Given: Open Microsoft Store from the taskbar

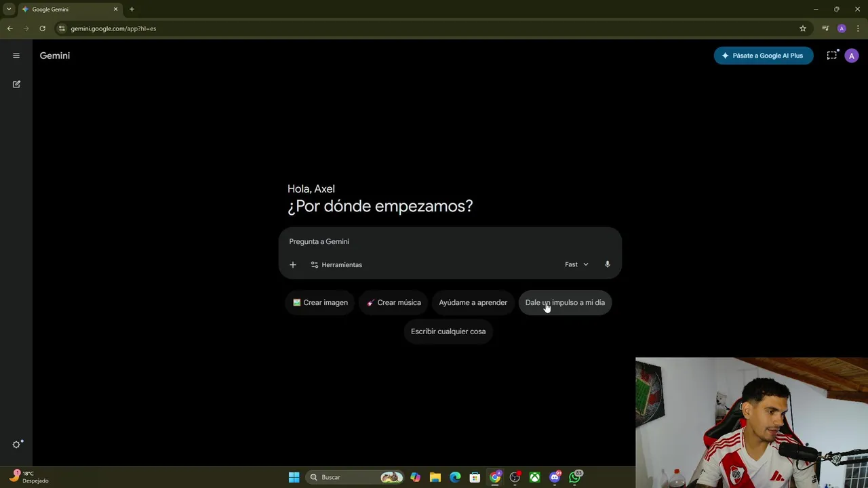Looking at the screenshot, I should click(475, 477).
